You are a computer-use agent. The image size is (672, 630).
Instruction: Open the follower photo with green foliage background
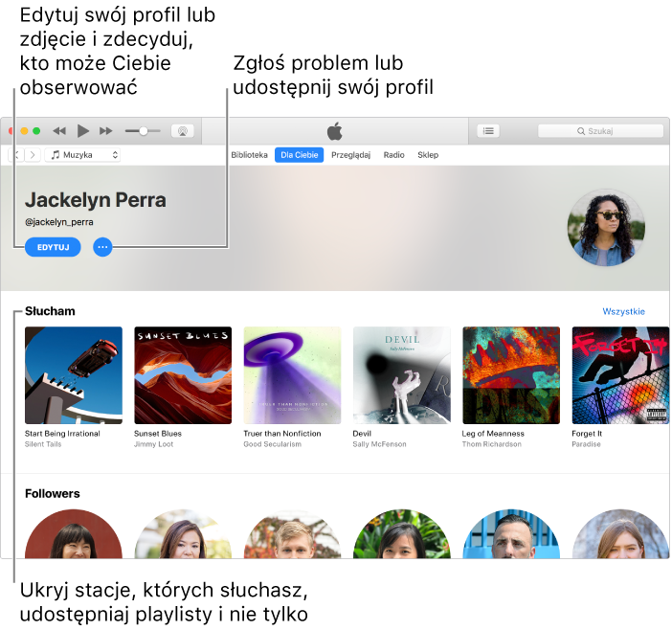point(401,534)
